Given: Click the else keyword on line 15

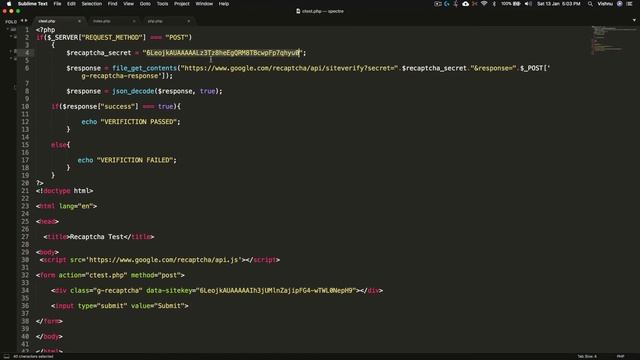Looking at the screenshot, I should (x=59, y=145).
